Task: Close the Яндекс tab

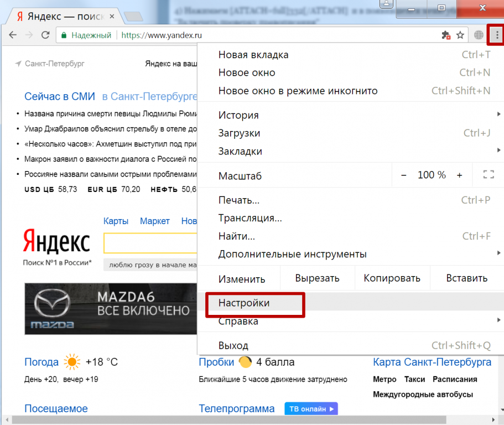Action: point(112,16)
